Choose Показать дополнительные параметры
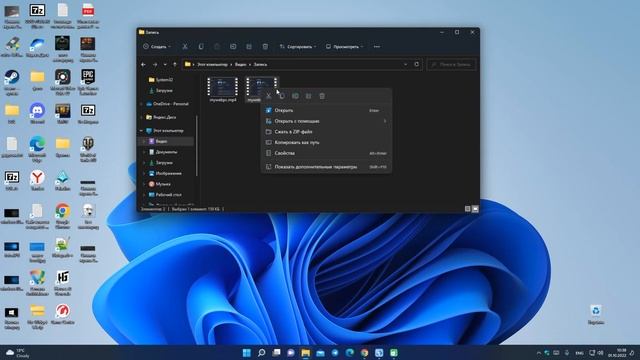640x360 pixels. point(326,167)
